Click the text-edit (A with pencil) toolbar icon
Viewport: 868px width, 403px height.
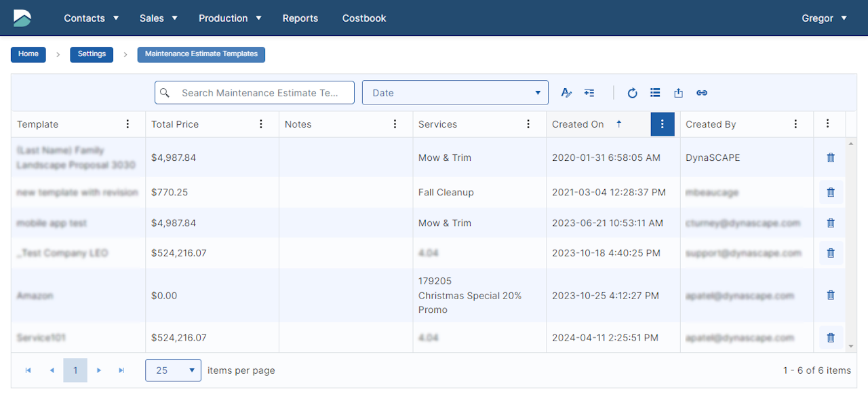pyautogui.click(x=567, y=93)
